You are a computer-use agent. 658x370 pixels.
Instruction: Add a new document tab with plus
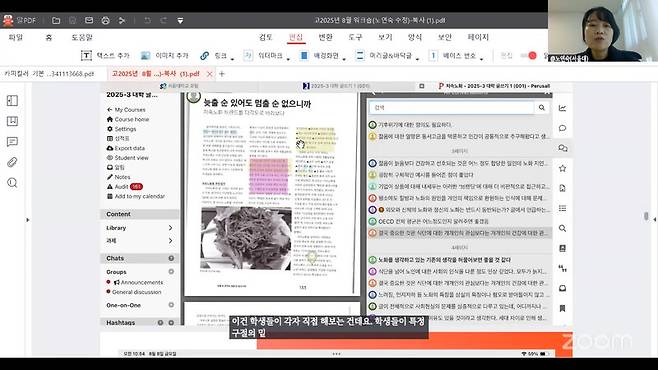tap(222, 74)
